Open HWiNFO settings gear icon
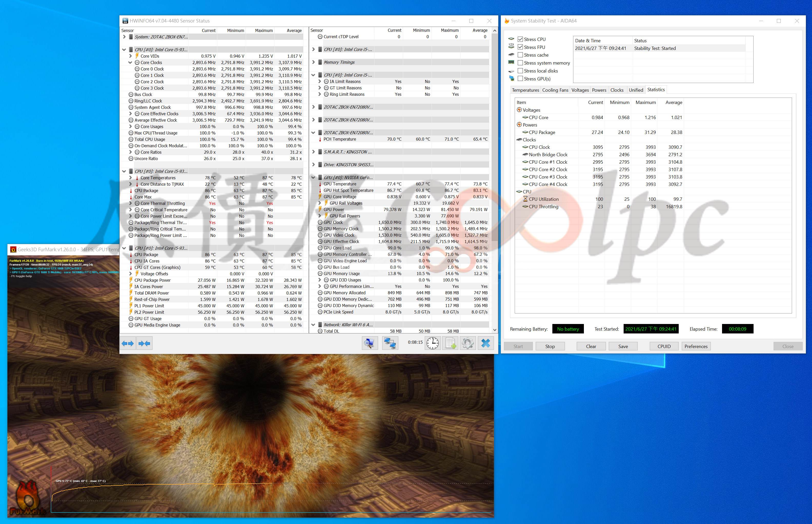 pos(468,343)
